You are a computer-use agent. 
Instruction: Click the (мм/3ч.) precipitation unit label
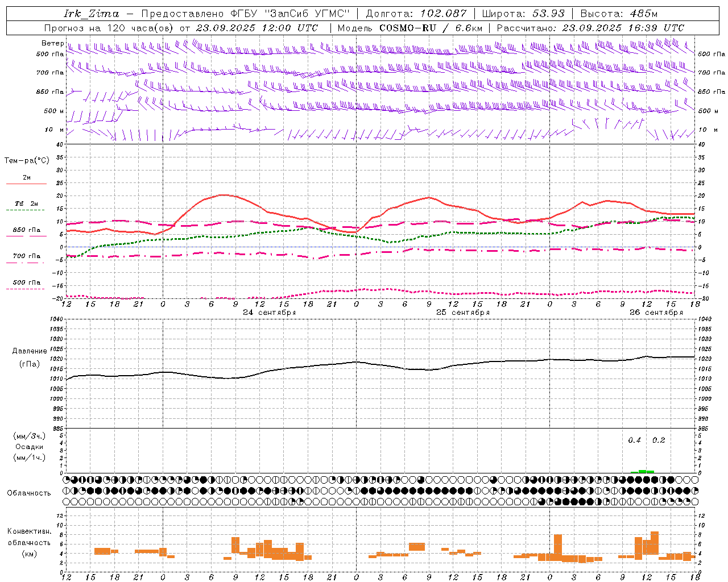point(30,436)
